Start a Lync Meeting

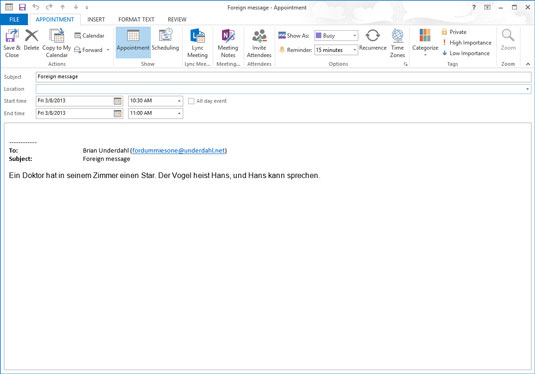(197, 43)
